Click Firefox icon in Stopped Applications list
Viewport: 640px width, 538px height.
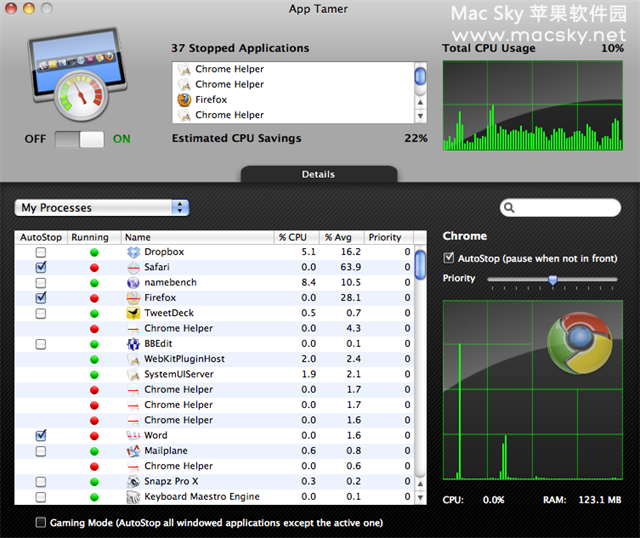pyautogui.click(x=184, y=100)
